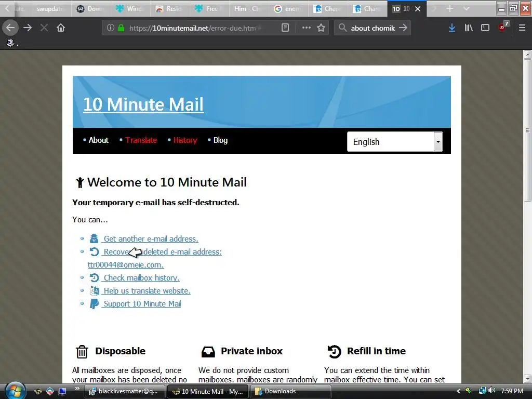Switch to the Google enem tab
This screenshot has height=399, width=532.
click(288, 8)
